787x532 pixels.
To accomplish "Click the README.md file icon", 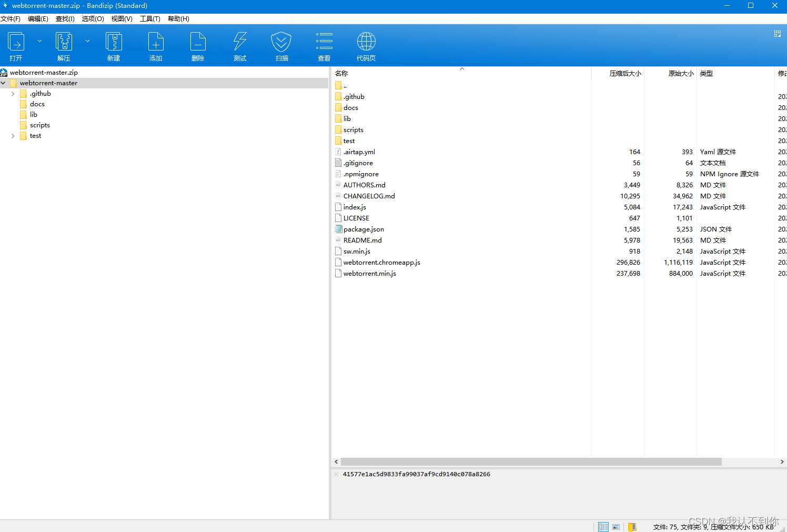I will [338, 240].
